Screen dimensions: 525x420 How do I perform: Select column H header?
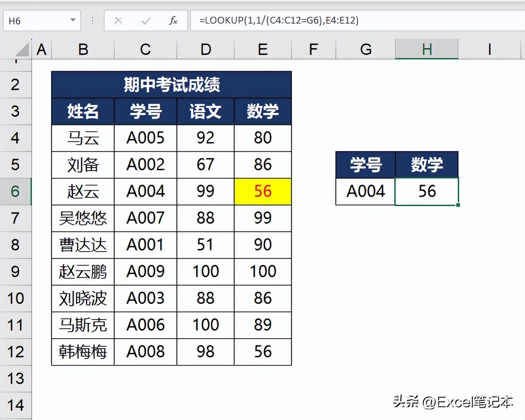427,50
